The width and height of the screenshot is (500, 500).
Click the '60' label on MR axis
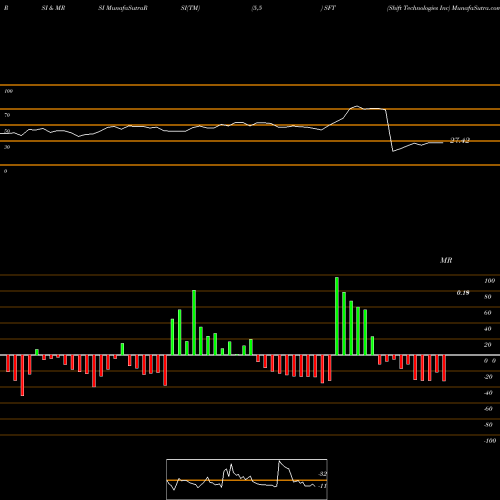488,313
